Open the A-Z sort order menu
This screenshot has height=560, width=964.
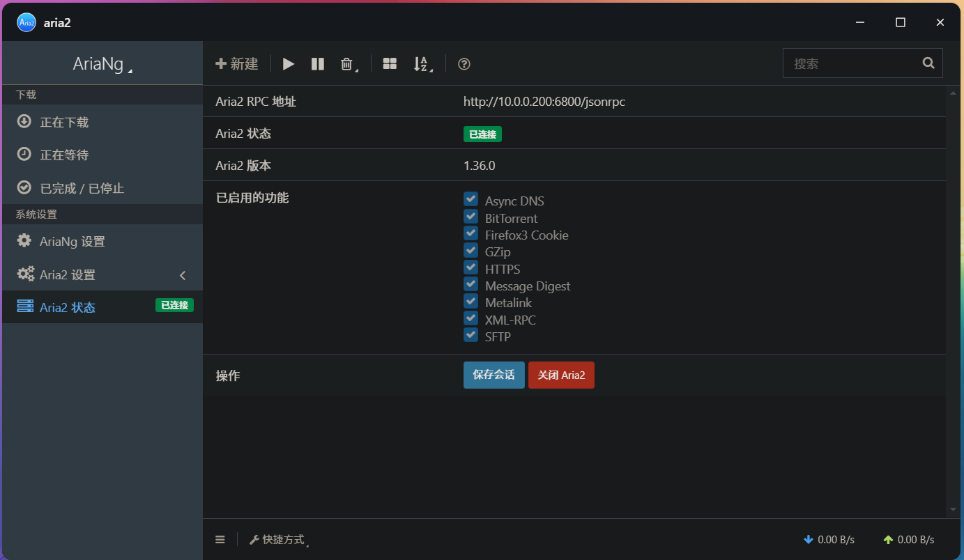(422, 64)
